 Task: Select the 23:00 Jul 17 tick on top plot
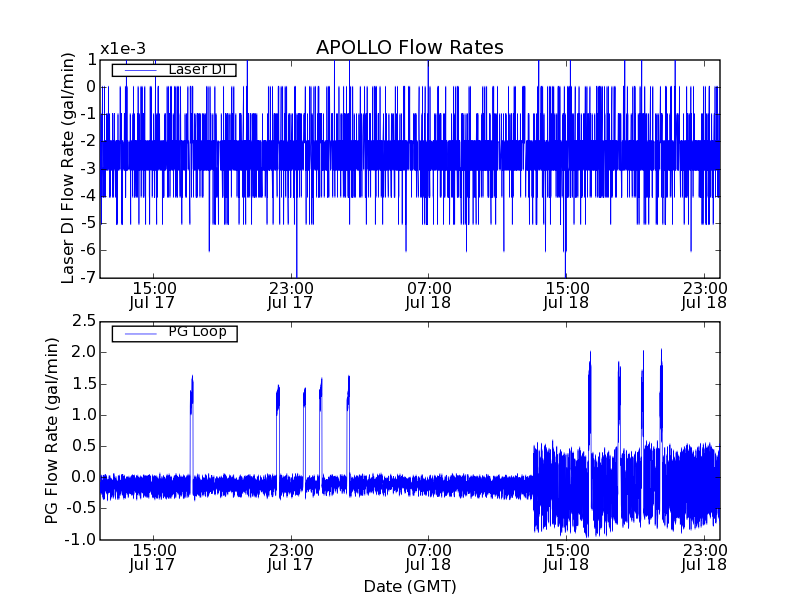[290, 294]
